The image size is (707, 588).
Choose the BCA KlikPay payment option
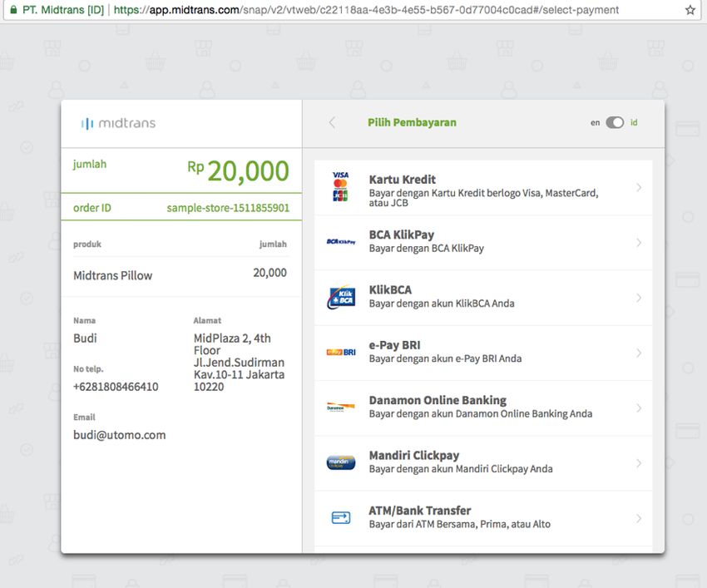tap(483, 243)
